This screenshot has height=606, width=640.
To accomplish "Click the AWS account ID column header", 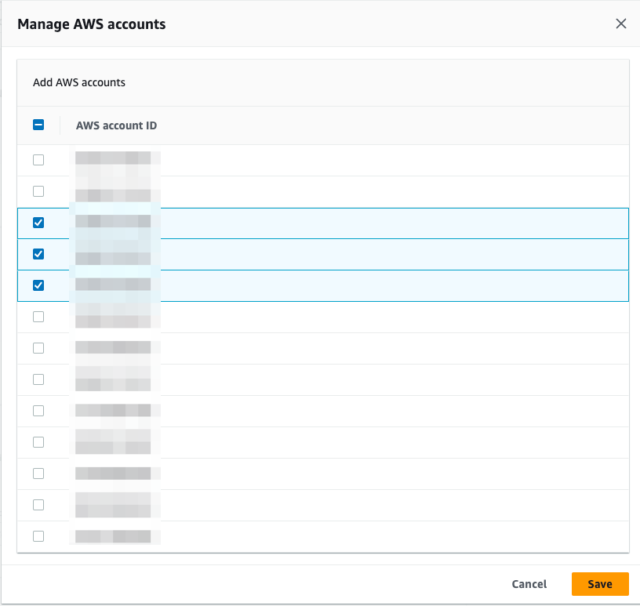I will pyautogui.click(x=116, y=125).
